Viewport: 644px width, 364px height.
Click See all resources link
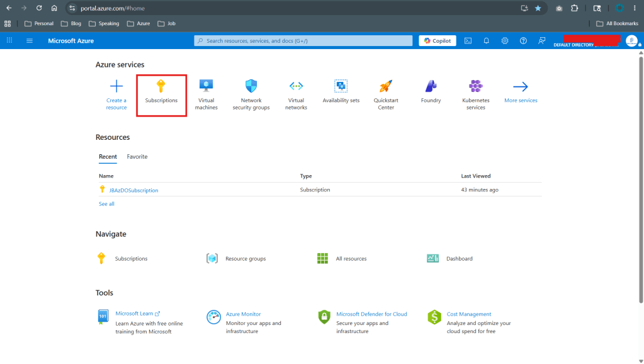(x=106, y=204)
